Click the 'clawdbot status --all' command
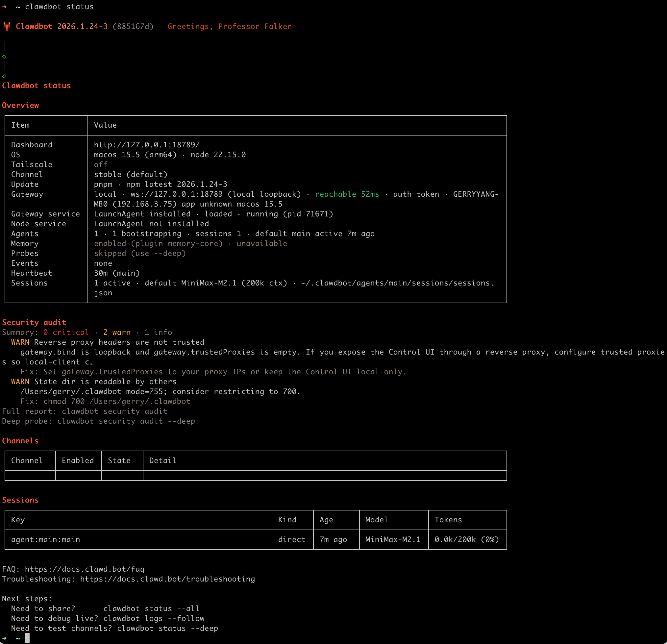Screen dimensions: 667x644 [151, 608]
